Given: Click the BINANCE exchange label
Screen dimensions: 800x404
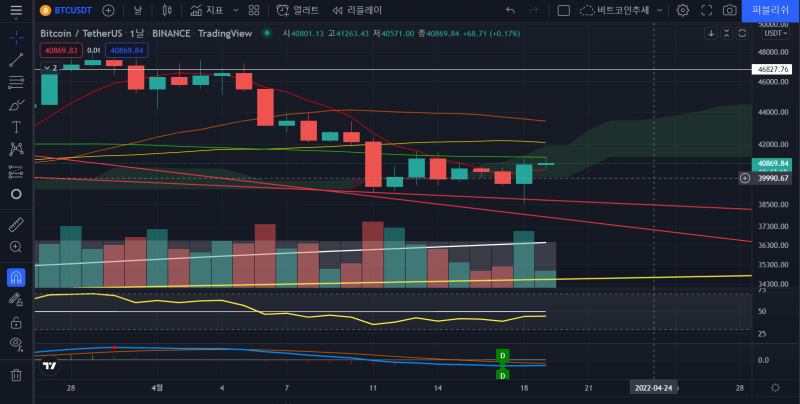Looking at the screenshot, I should coord(171,33).
